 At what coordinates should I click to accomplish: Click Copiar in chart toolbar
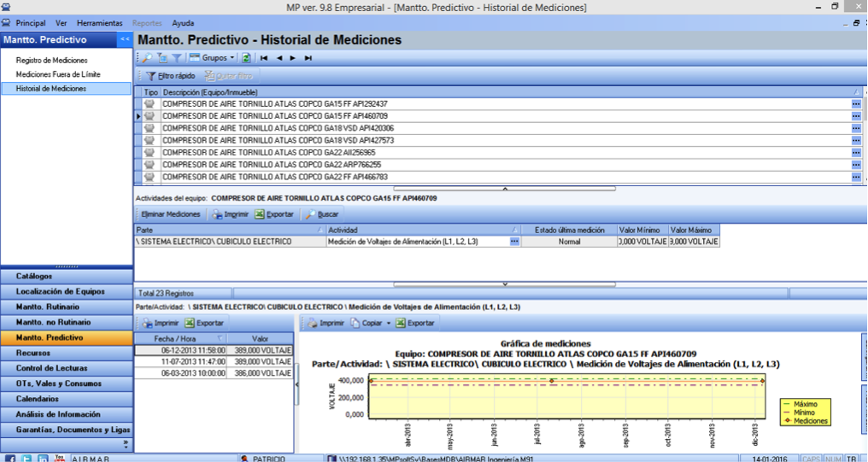point(367,323)
